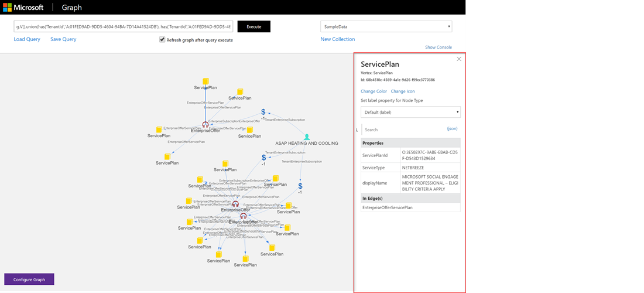Click the Save Query link

[63, 39]
